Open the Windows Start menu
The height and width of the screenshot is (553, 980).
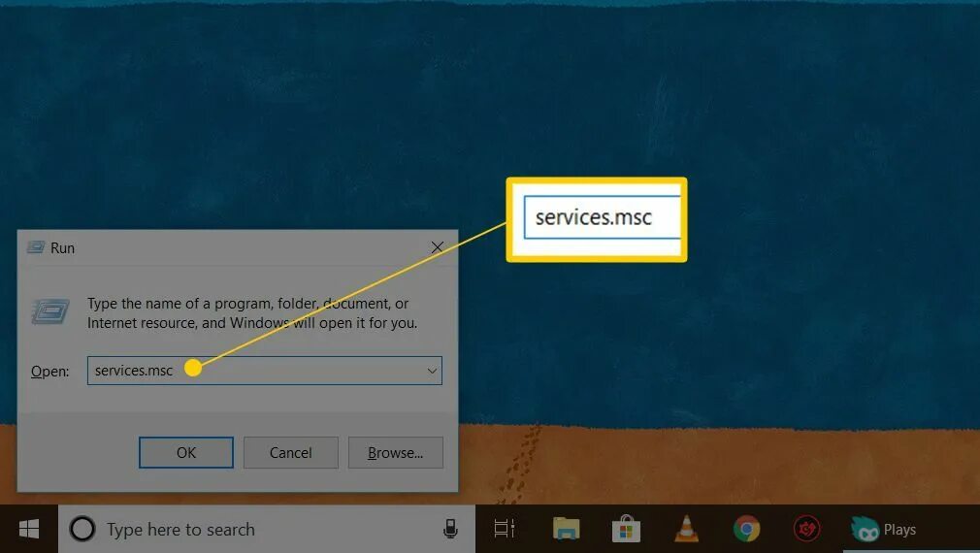pos(29,530)
